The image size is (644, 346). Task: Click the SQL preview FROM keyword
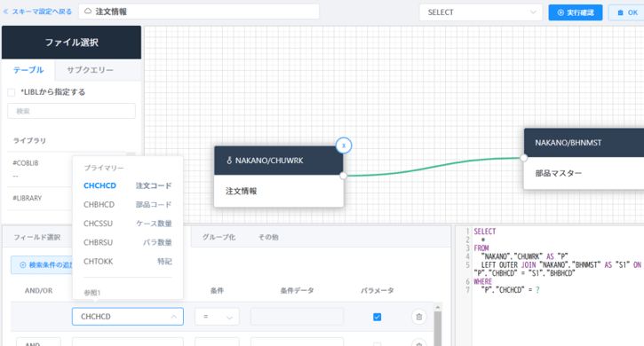(x=481, y=248)
